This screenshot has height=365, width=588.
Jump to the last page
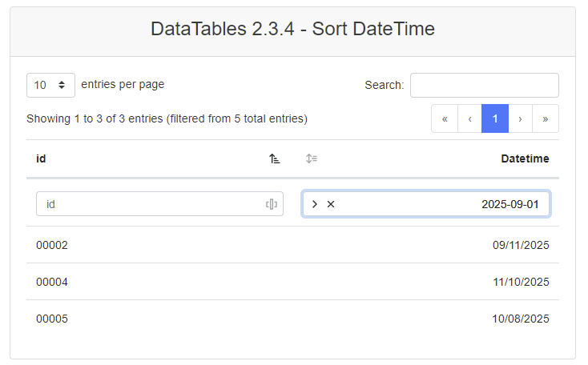(546, 118)
